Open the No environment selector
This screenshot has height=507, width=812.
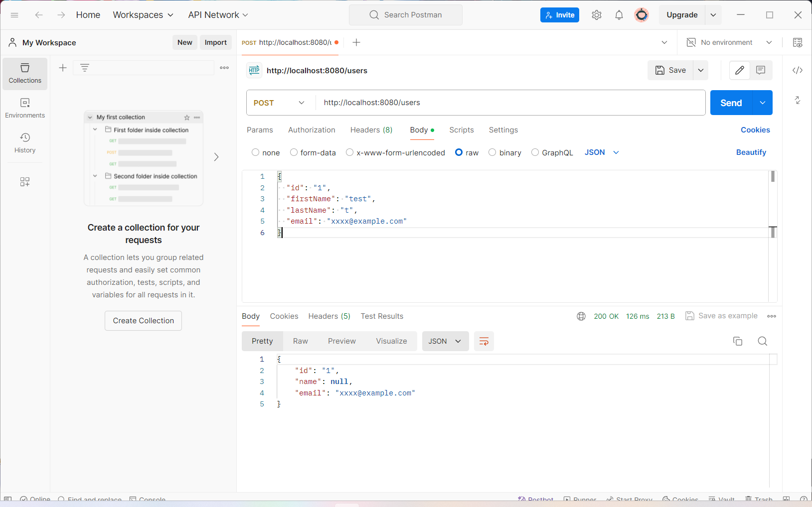pos(729,42)
